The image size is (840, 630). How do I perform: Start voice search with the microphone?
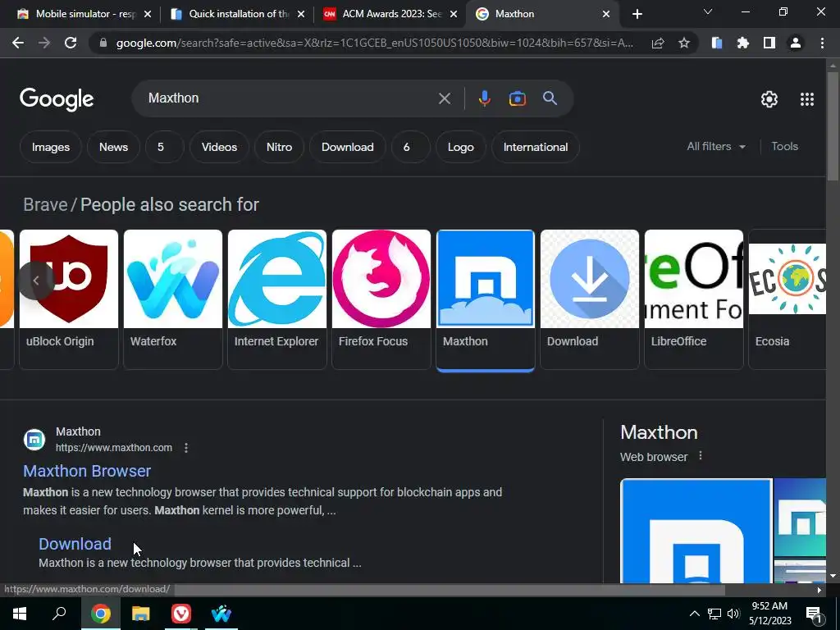click(x=484, y=98)
